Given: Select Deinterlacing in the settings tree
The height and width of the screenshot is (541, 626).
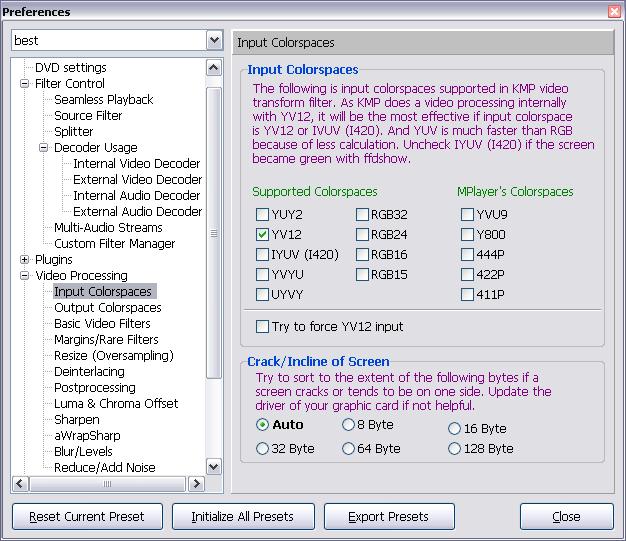Looking at the screenshot, I should click(89, 372).
